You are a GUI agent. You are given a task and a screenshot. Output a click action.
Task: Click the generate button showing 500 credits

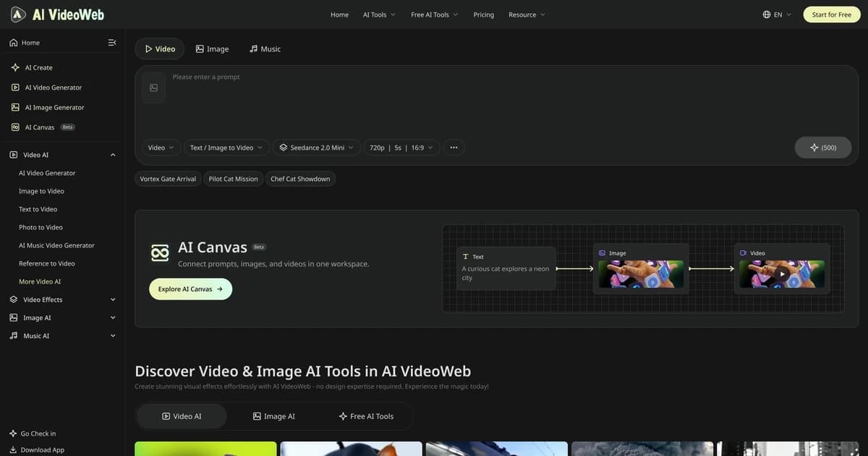click(822, 148)
